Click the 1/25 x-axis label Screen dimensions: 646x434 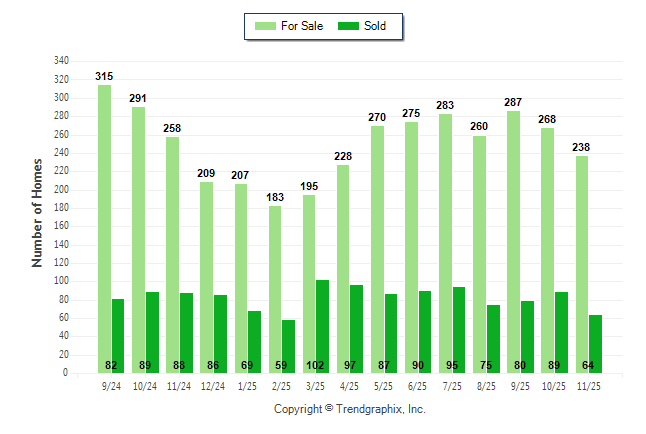247,386
